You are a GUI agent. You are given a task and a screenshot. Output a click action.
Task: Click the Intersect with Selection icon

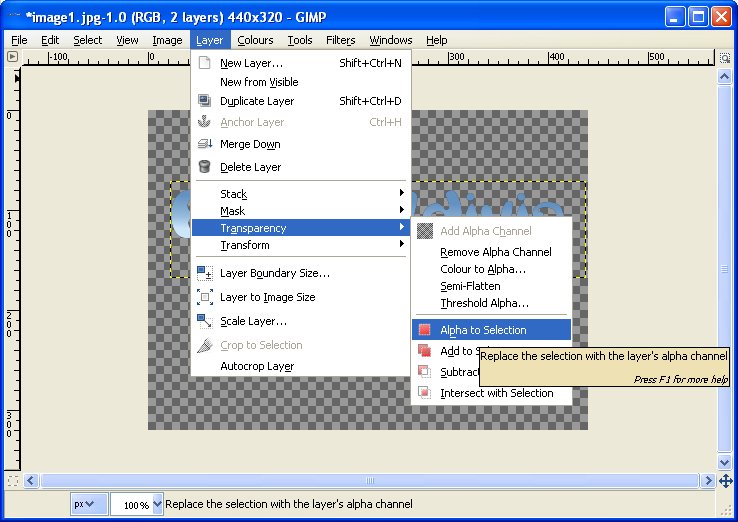pyautogui.click(x=425, y=393)
